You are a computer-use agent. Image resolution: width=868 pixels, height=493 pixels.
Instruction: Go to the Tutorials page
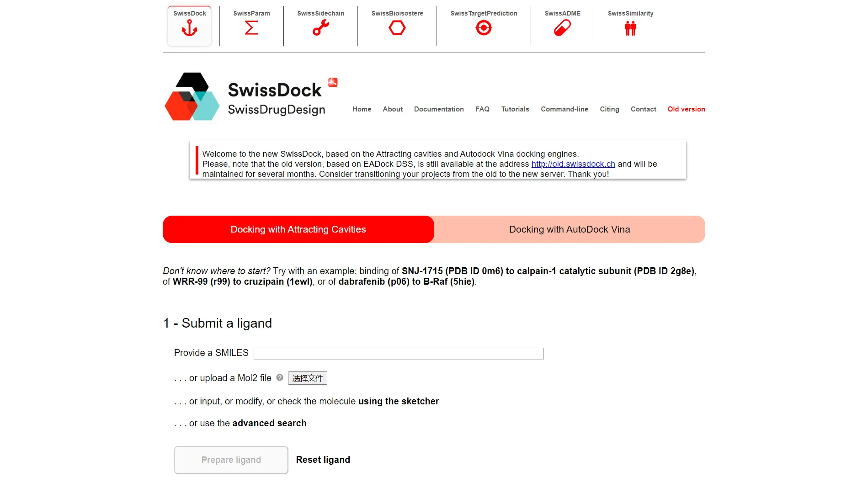515,109
